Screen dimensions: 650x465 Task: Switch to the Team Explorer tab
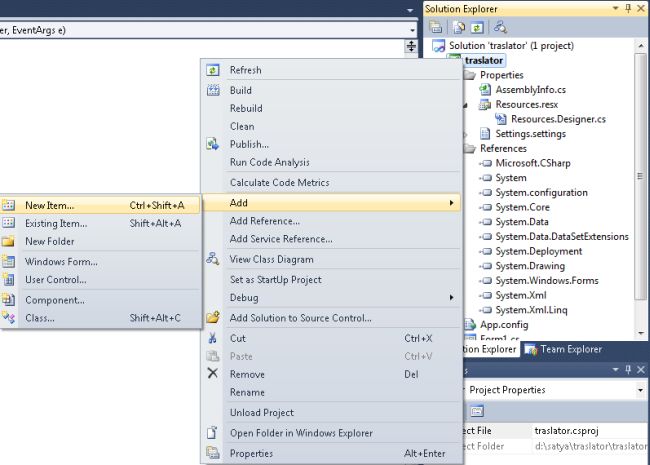click(x=563, y=349)
